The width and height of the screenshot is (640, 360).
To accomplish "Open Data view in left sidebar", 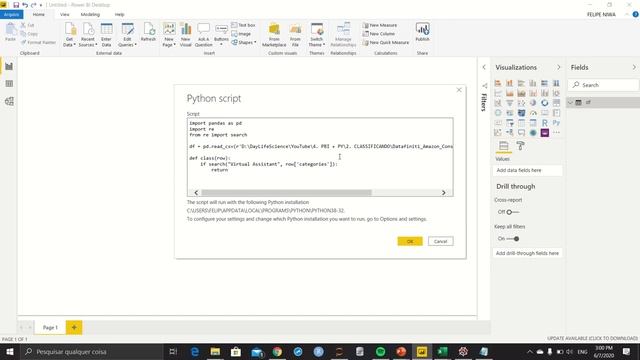I will coord(9,84).
